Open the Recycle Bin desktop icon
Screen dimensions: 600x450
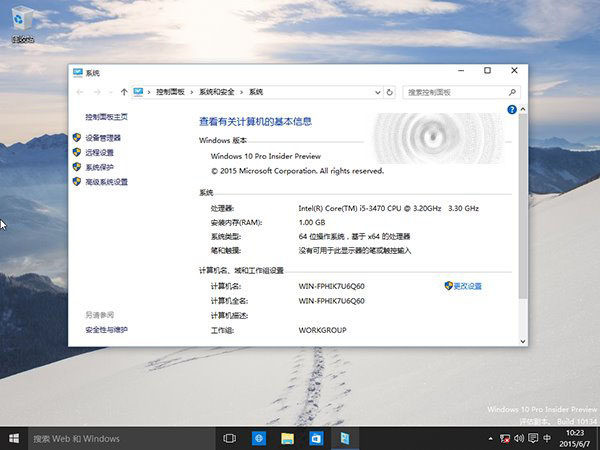click(23, 24)
